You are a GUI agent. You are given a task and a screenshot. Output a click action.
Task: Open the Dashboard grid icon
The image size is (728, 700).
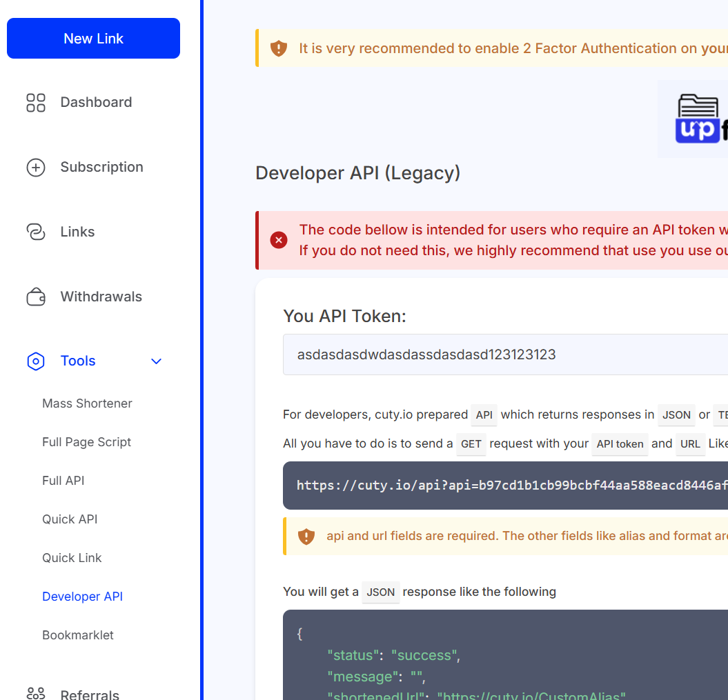tap(36, 103)
